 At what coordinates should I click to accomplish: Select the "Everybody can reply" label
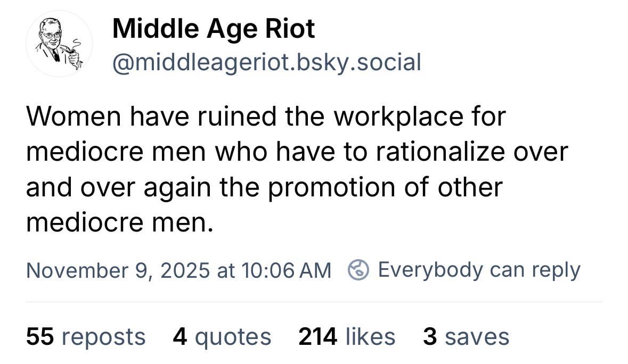pyautogui.click(x=479, y=270)
